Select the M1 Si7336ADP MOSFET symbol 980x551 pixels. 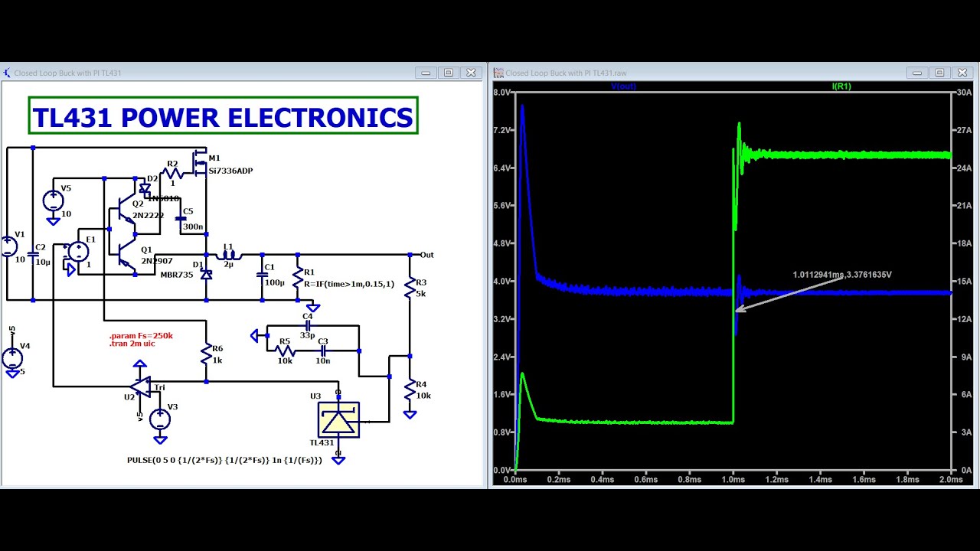199,163
